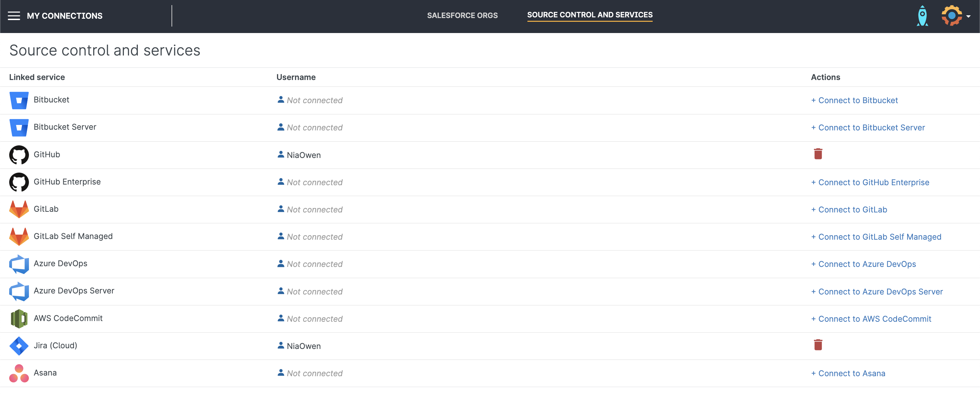Click Not connected text in GitLab row
The height and width of the screenshot is (399, 980).
coord(315,209)
